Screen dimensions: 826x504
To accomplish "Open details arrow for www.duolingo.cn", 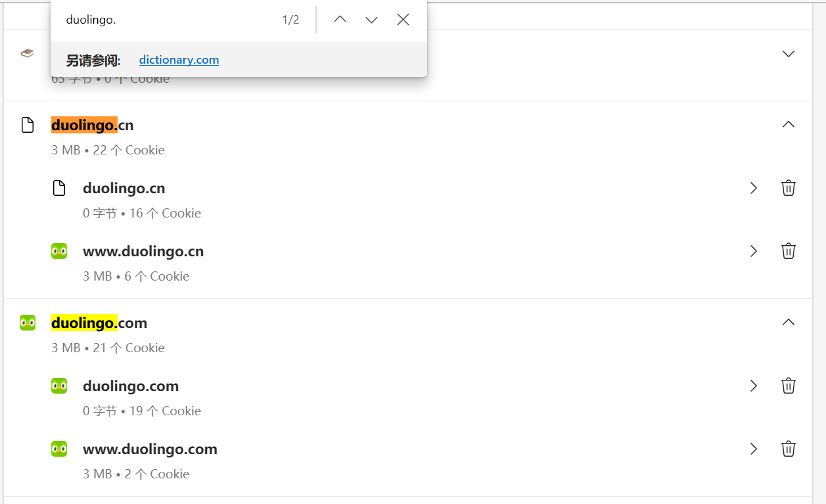I will [x=754, y=251].
